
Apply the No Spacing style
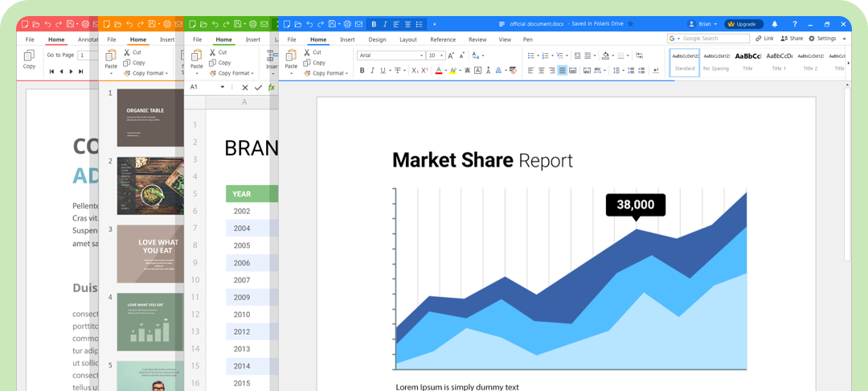click(716, 62)
